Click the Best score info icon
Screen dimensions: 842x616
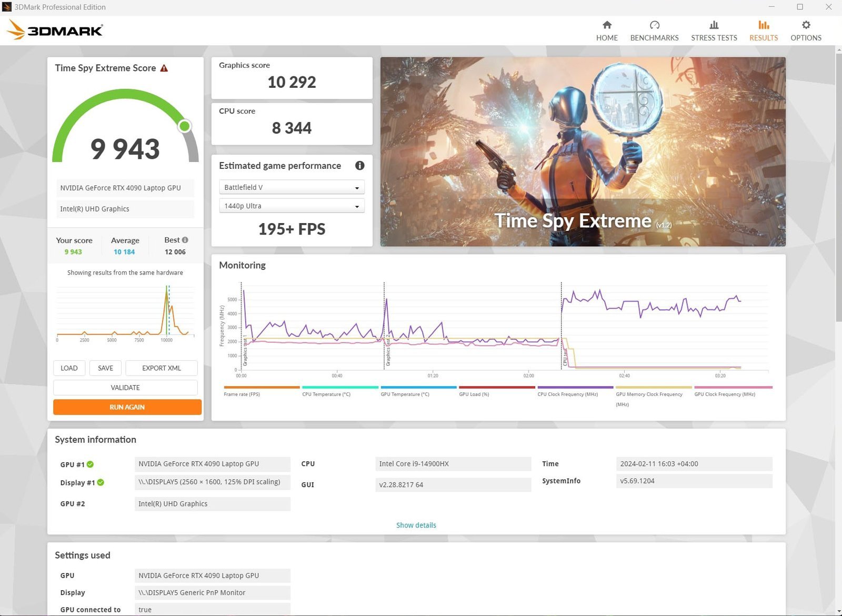(185, 240)
